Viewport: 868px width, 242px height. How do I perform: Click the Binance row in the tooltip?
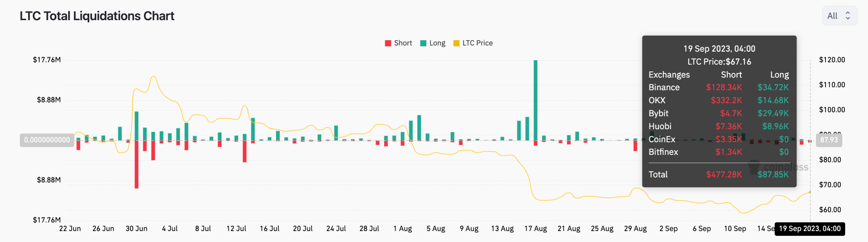coord(719,88)
